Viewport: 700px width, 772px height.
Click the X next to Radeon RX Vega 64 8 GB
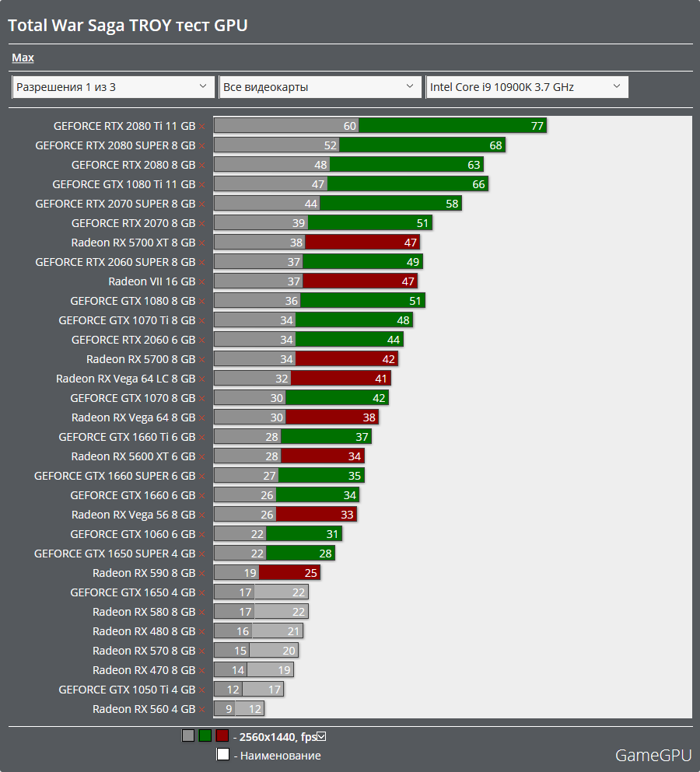pos(202,418)
